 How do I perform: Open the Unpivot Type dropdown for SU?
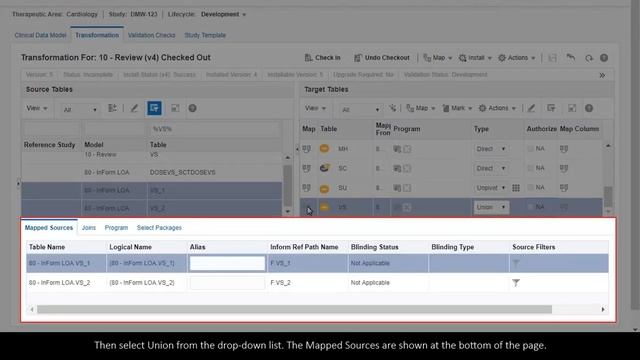click(x=491, y=188)
